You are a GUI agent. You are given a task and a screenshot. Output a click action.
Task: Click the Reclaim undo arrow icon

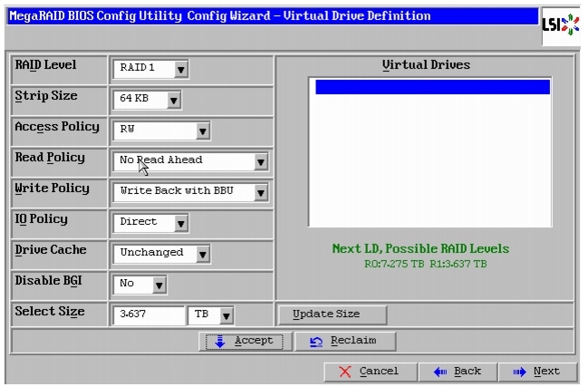click(316, 342)
